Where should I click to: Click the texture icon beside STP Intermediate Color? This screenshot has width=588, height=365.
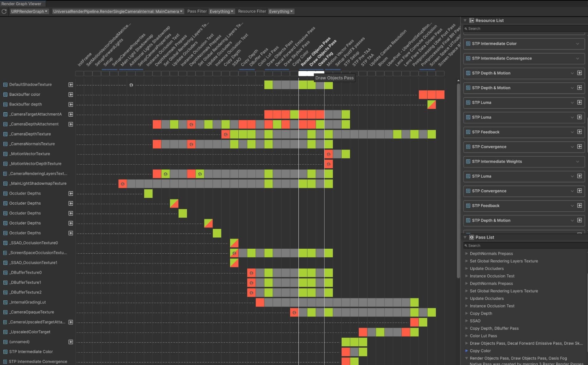point(468,43)
